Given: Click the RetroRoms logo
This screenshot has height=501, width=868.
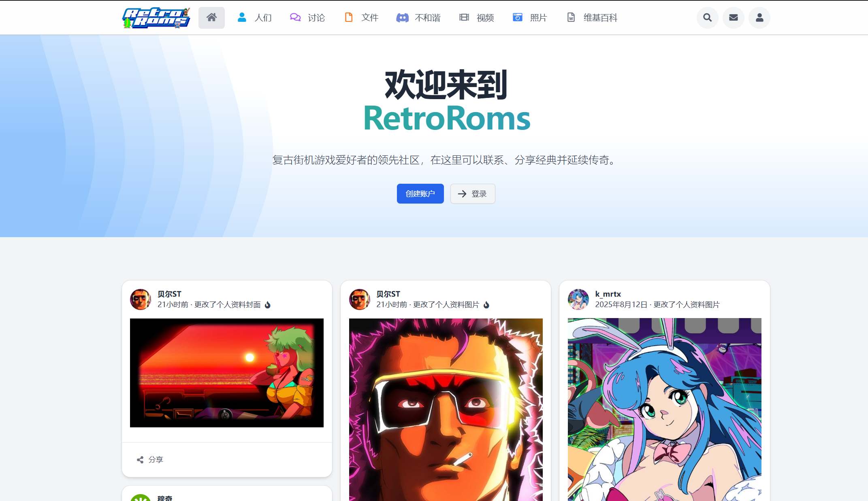Looking at the screenshot, I should pyautogui.click(x=156, y=18).
